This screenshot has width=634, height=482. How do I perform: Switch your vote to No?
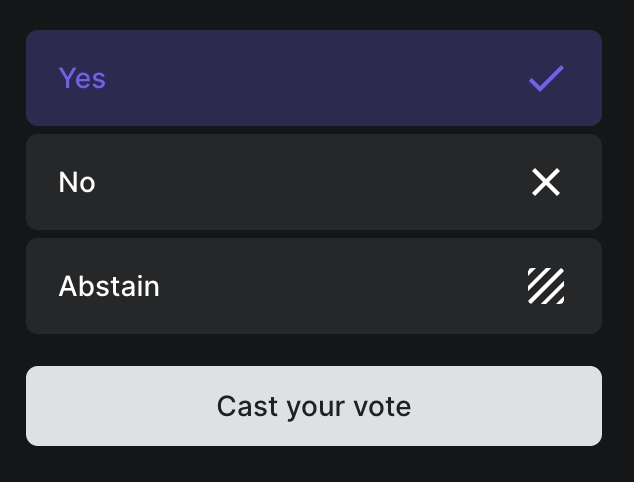point(313,182)
